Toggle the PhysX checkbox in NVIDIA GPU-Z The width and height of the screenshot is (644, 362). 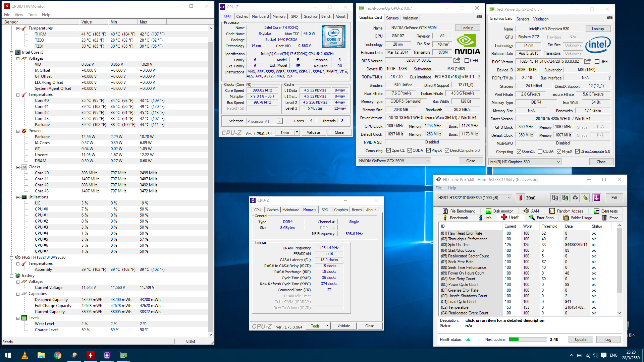(428, 150)
